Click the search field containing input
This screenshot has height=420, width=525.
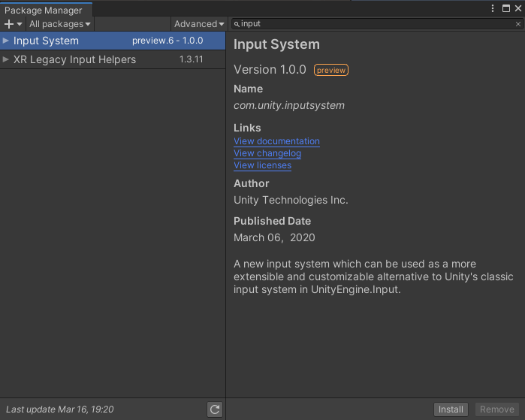click(x=377, y=24)
